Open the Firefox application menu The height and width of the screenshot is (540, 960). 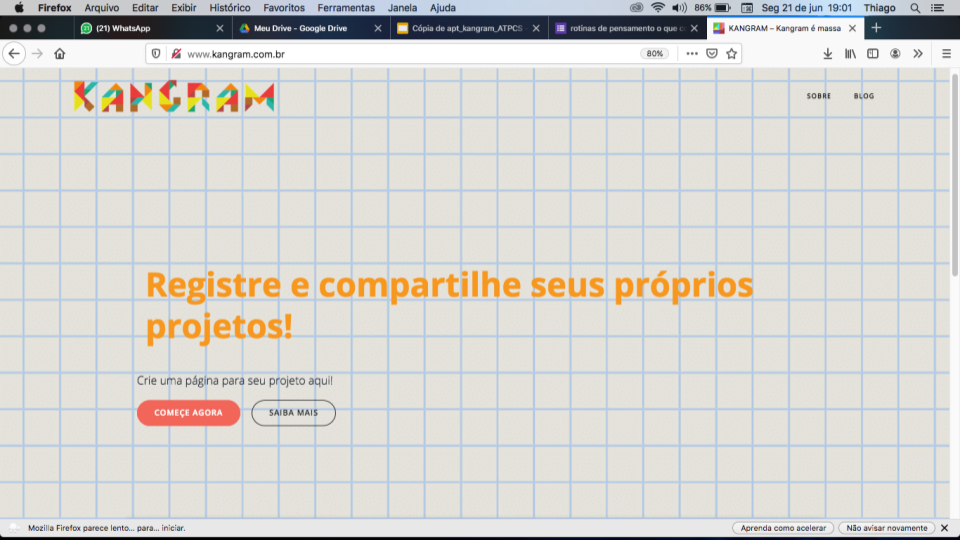point(54,8)
